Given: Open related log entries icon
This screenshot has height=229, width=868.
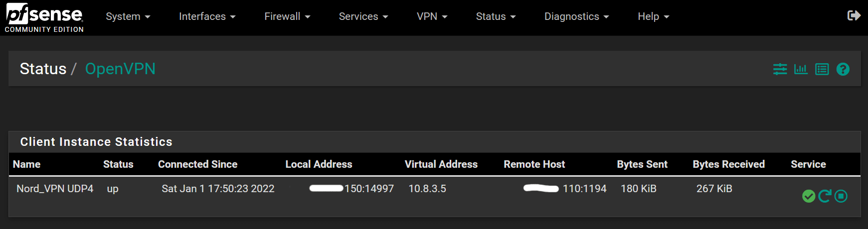Looking at the screenshot, I should 822,69.
